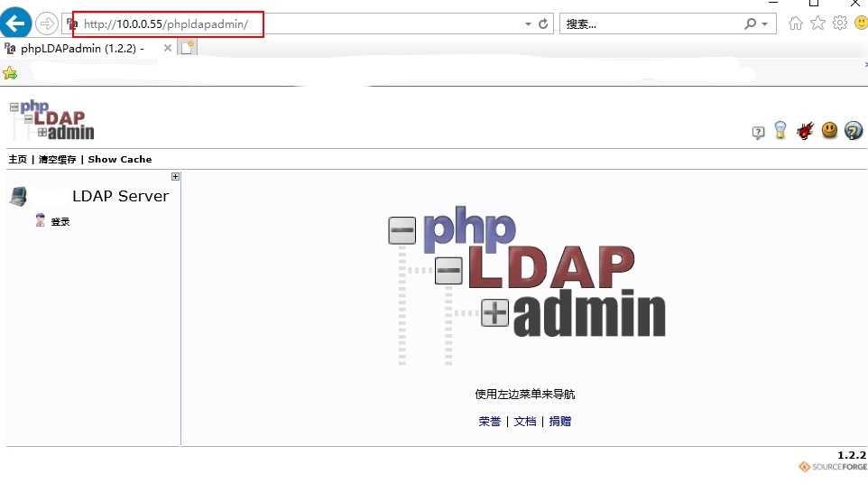The width and height of the screenshot is (868, 493).
Task: Click 清空缓存 to purge caches
Action: pos(57,160)
